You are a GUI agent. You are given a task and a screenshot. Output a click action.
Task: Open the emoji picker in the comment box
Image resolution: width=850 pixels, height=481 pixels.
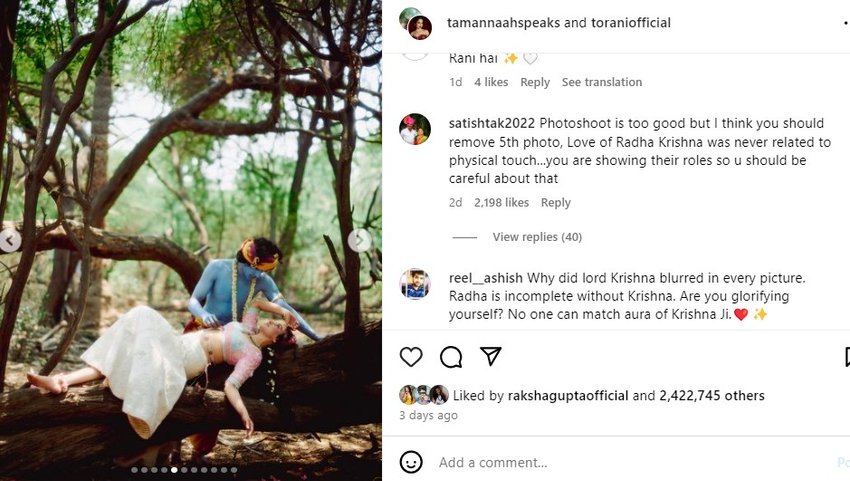411,462
